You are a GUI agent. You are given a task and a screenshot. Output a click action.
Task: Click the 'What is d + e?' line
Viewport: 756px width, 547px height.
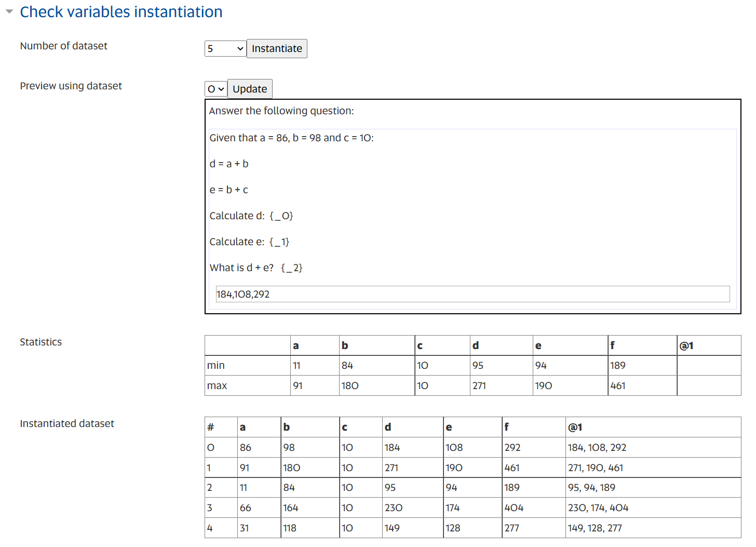256,268
